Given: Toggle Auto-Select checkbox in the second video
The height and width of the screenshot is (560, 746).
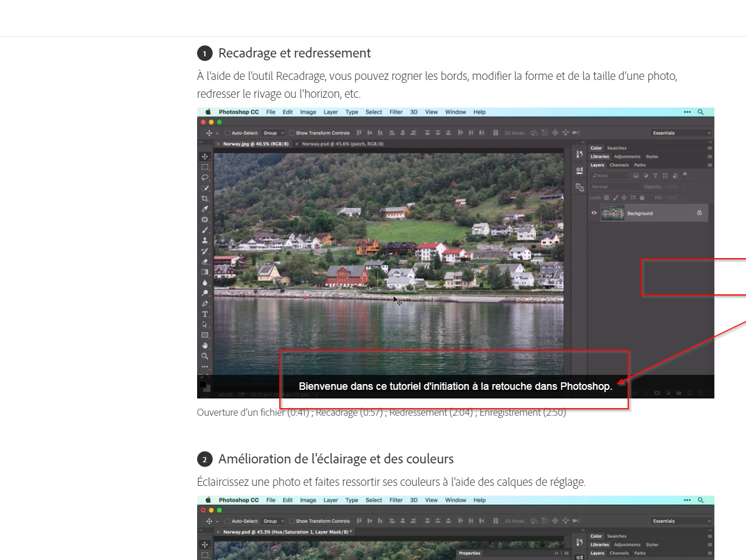Looking at the screenshot, I should pos(228,521).
